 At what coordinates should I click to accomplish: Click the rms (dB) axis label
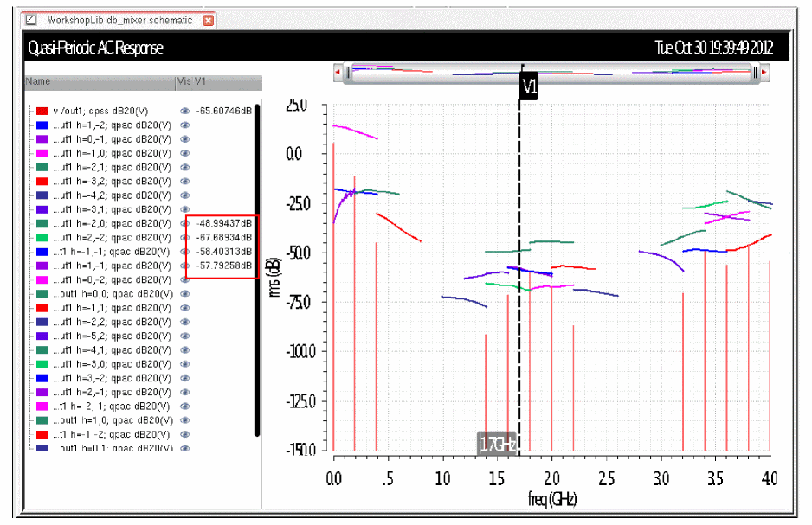click(x=275, y=277)
